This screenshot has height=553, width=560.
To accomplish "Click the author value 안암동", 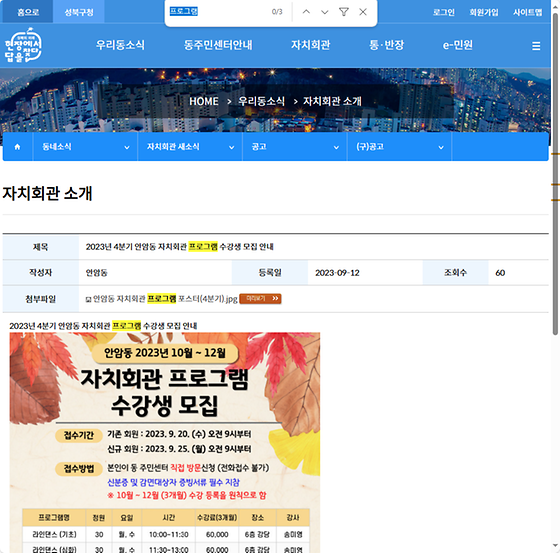I will click(x=96, y=273).
